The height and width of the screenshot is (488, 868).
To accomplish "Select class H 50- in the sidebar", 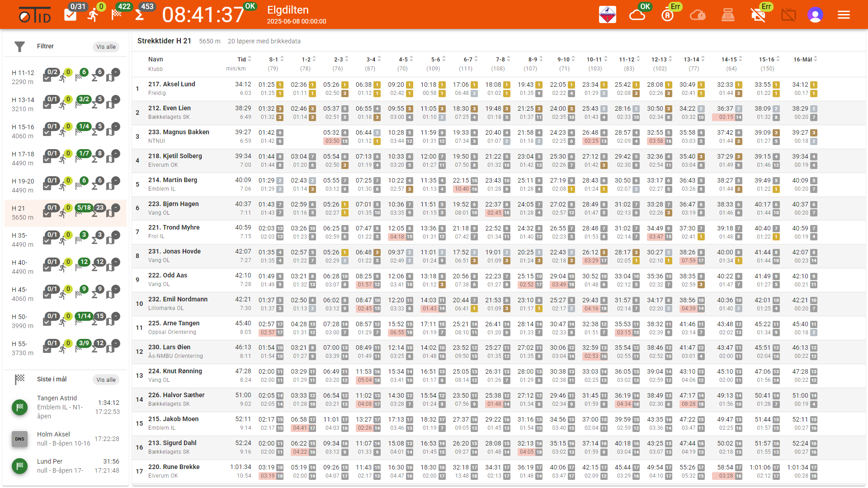I will point(66,321).
